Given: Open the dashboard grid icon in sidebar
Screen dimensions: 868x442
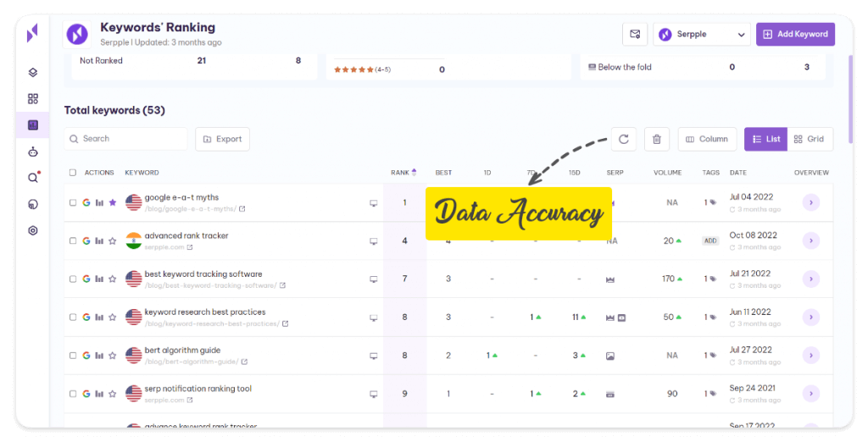Looking at the screenshot, I should [x=33, y=99].
